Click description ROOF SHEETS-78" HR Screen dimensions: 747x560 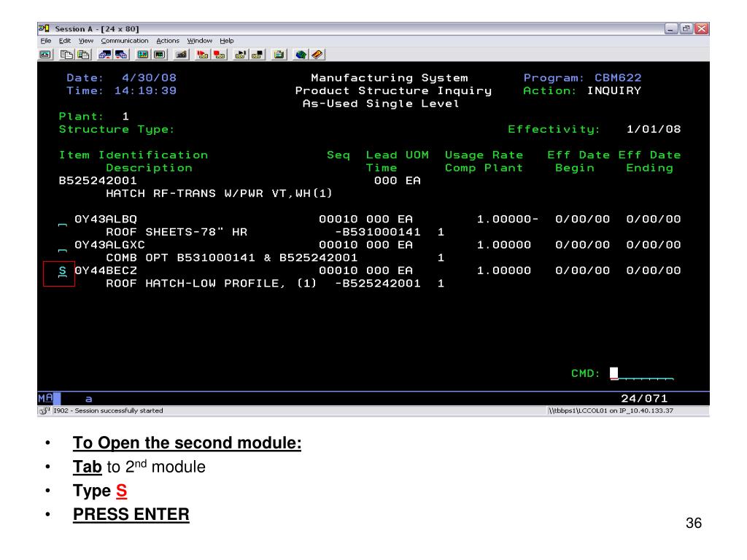(x=177, y=232)
